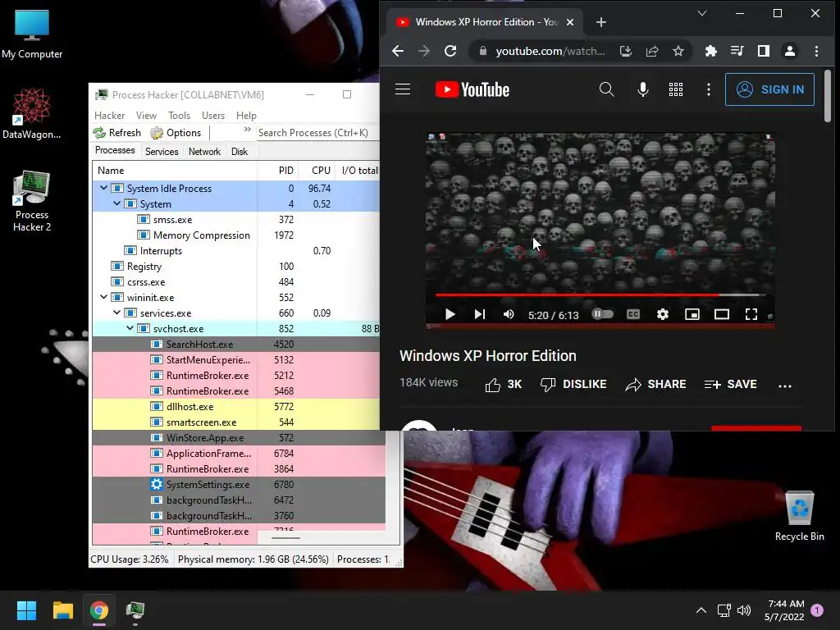Screen dimensions: 840x630
Task: Select the WinStore.App.exe process row
Action: 239,438
